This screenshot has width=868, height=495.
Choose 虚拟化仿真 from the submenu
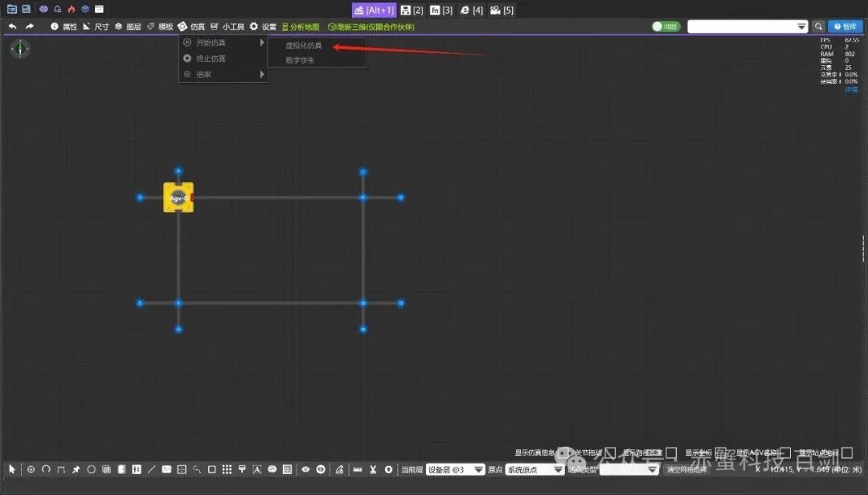(303, 46)
